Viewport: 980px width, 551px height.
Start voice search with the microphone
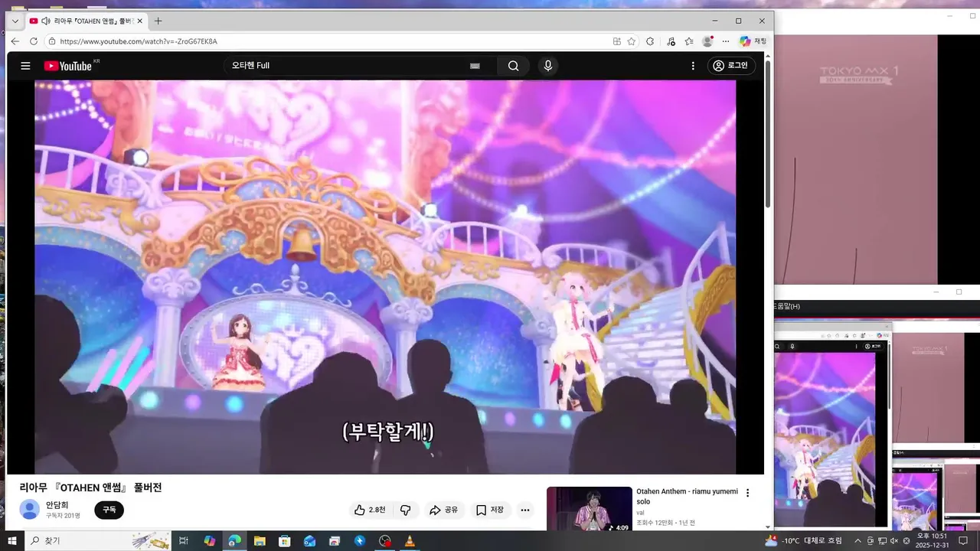[x=547, y=66]
